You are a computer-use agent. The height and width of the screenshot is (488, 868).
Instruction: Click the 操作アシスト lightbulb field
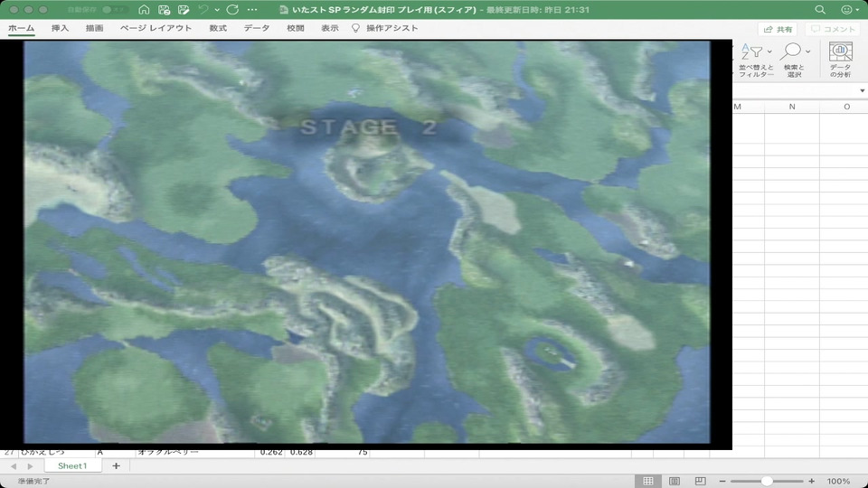pyautogui.click(x=385, y=28)
